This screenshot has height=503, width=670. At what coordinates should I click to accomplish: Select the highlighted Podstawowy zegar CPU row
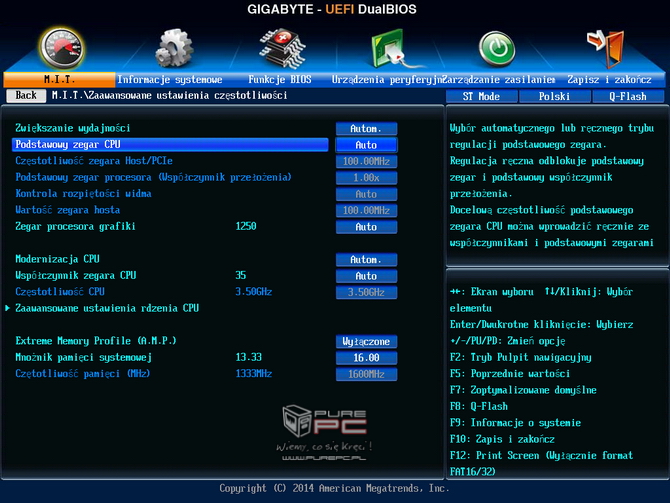coord(170,144)
